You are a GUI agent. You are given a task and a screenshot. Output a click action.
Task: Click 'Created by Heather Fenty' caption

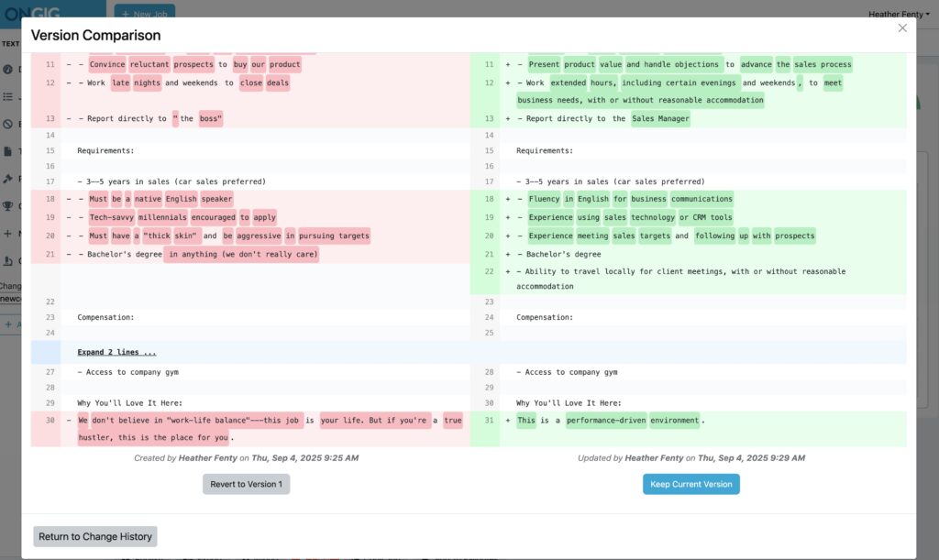coord(246,458)
